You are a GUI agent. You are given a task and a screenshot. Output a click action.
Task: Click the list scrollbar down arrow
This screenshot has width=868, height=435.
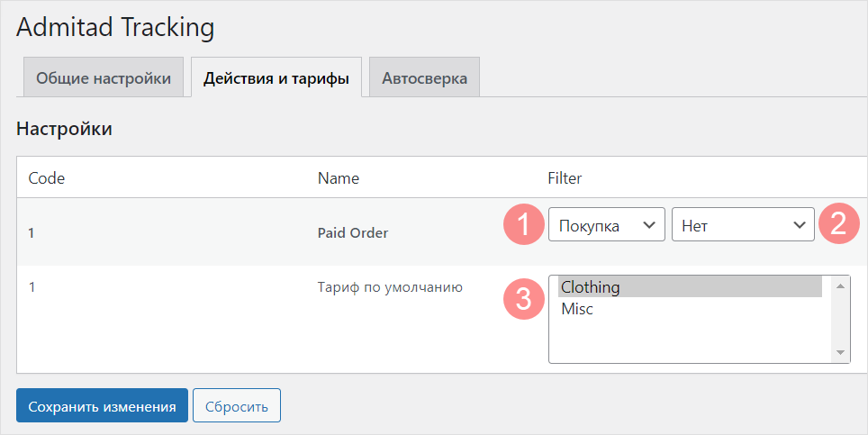tap(839, 352)
